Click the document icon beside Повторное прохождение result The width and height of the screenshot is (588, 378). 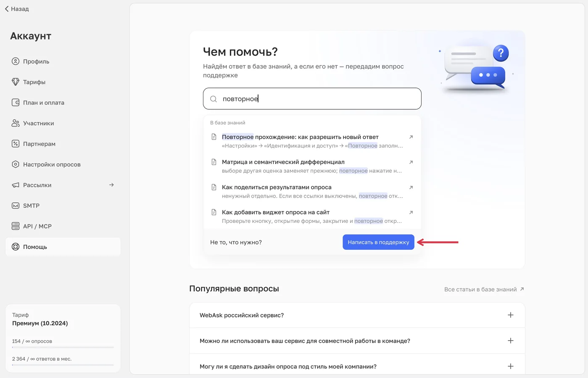(x=214, y=137)
